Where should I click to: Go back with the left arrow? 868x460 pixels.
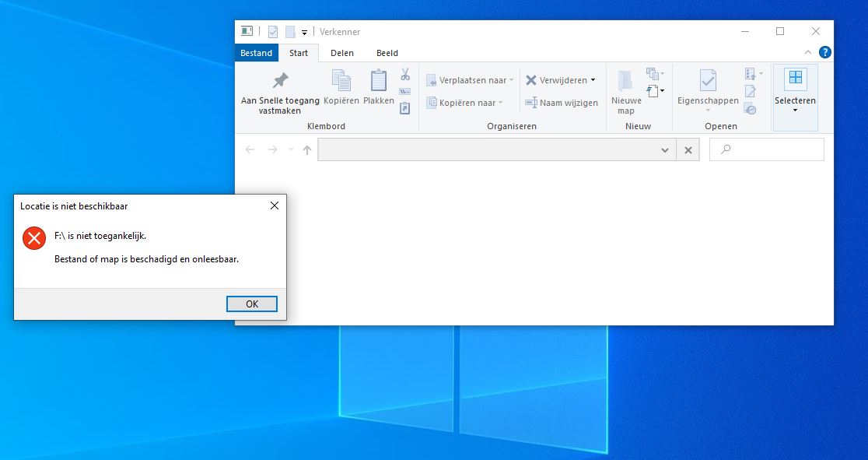[250, 149]
